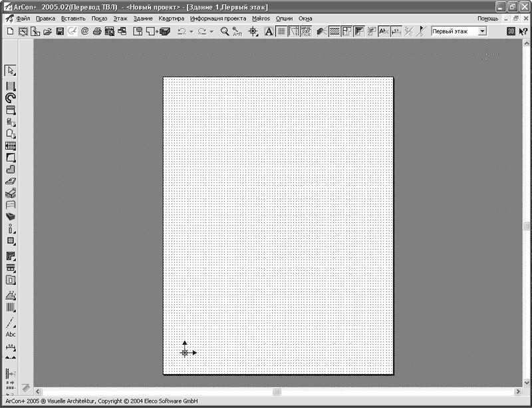532x408 pixels.
Task: Click the Save diskette icon
Action: (60, 31)
